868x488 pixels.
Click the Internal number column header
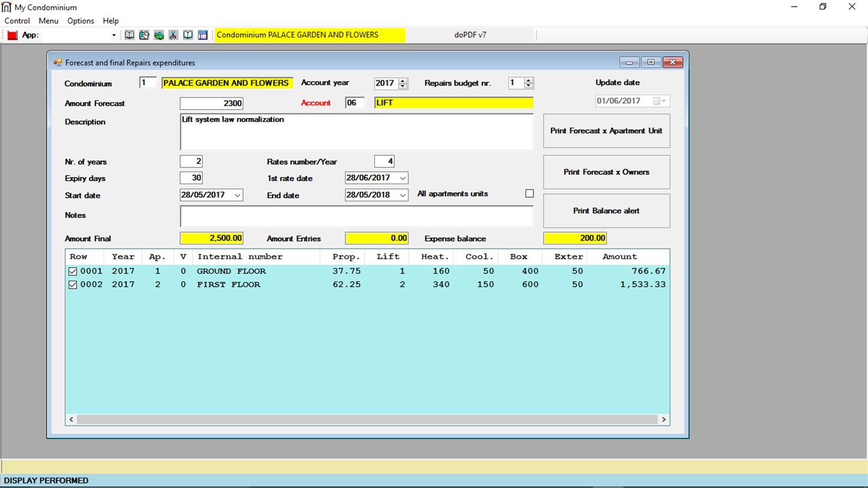coord(256,257)
